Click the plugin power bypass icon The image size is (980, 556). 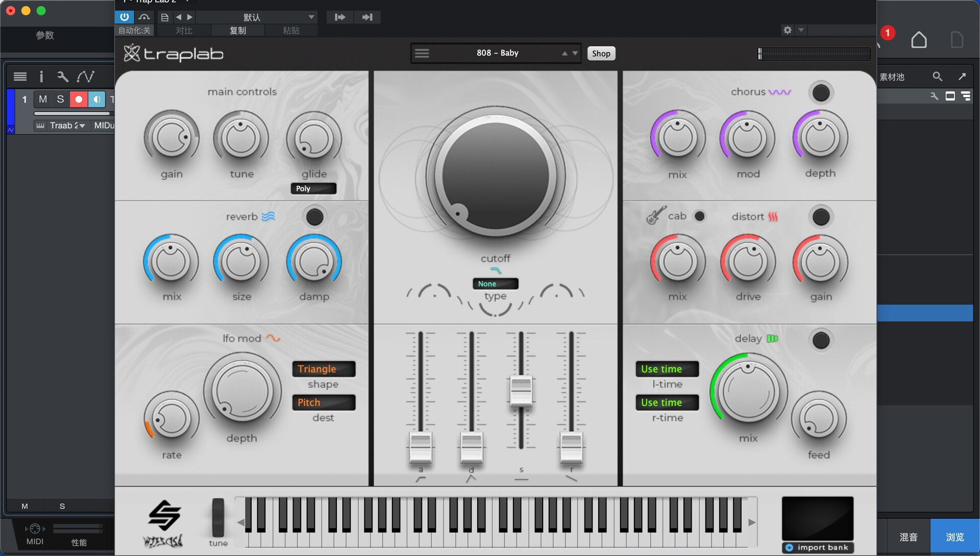pyautogui.click(x=124, y=17)
